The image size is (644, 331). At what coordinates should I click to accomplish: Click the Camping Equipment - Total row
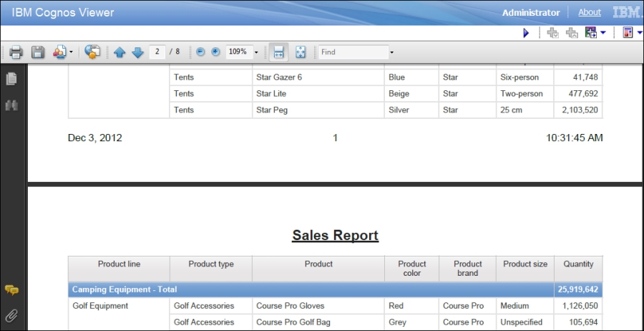[x=335, y=289]
